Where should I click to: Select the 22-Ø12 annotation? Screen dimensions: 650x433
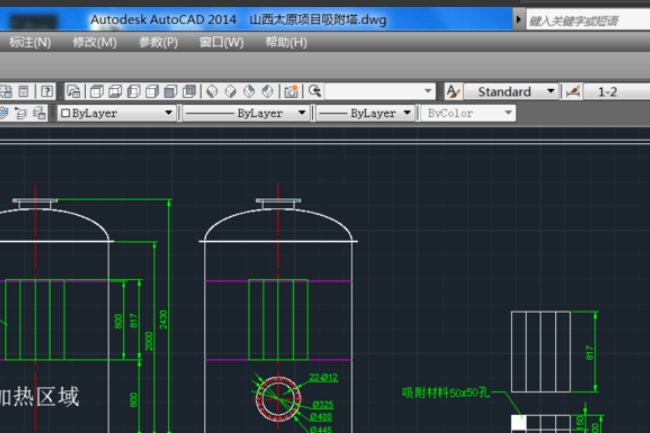[324, 377]
